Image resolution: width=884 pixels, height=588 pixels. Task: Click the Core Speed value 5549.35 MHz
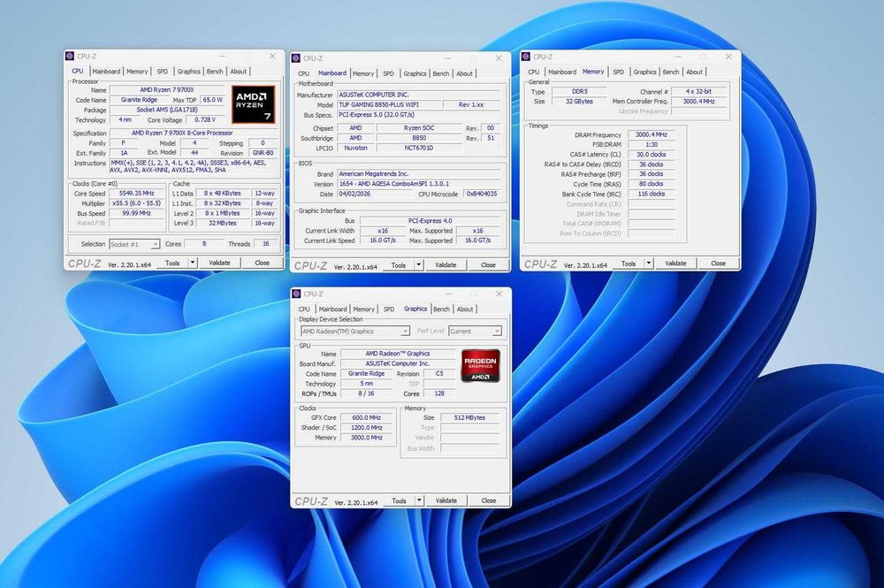coord(137,194)
